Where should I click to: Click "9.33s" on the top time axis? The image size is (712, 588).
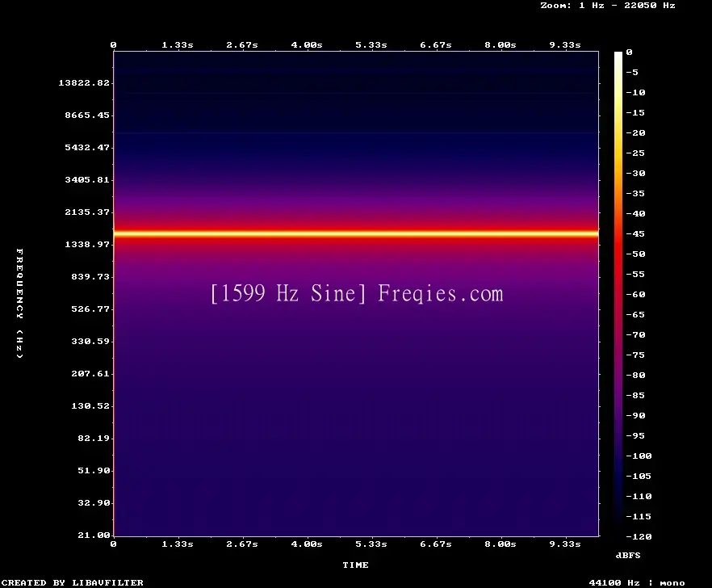(565, 45)
